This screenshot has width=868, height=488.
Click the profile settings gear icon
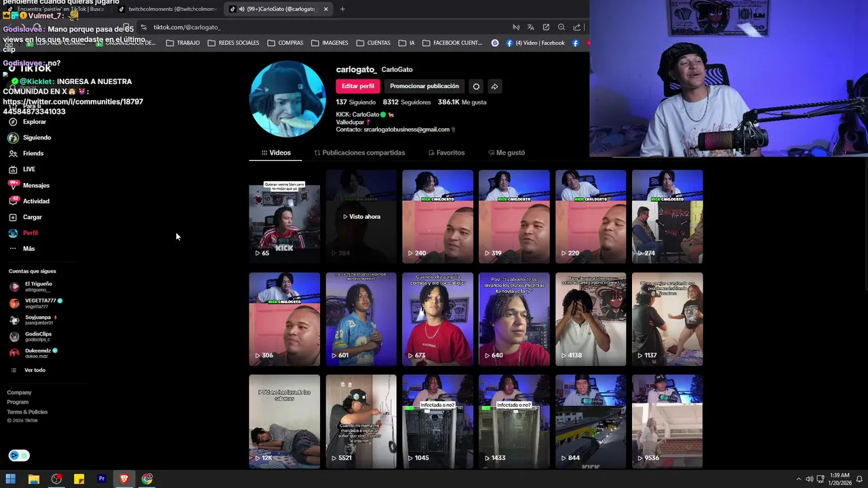[x=476, y=86]
